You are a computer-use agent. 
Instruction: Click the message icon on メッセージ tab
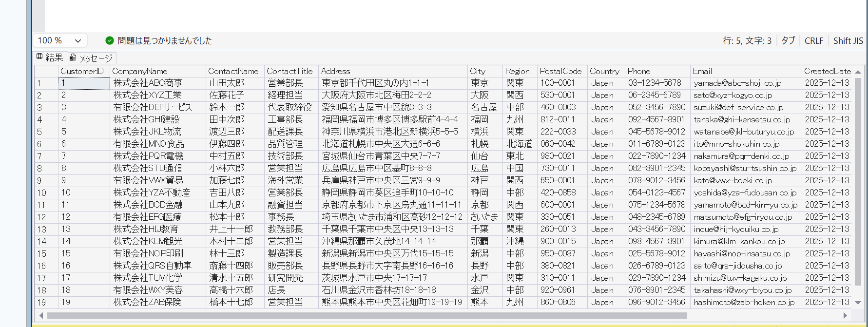[73, 58]
